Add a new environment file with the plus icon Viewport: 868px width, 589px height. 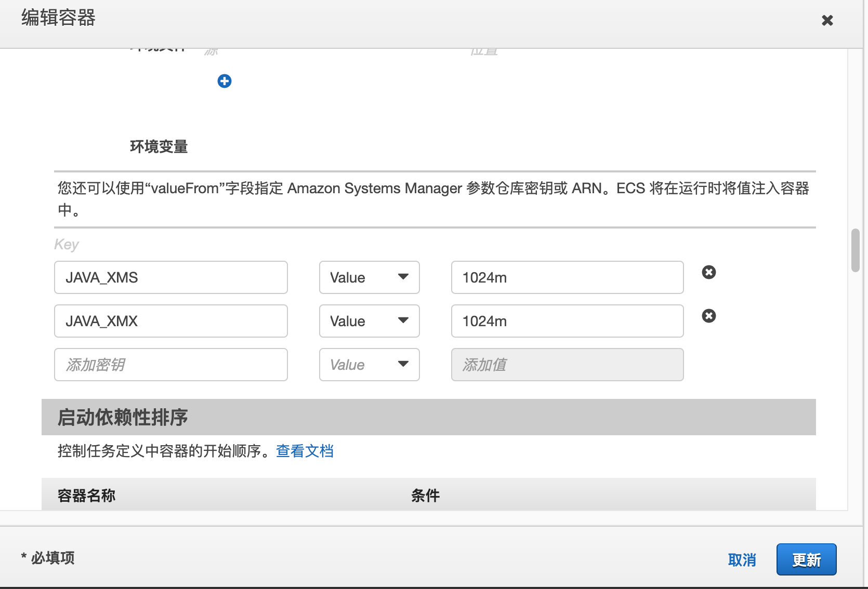224,81
